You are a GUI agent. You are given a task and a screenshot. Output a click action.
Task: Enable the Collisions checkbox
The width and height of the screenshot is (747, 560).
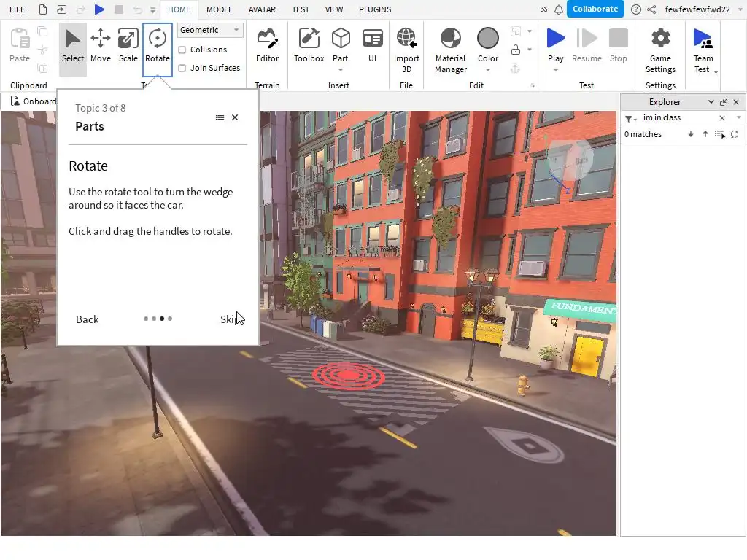(x=182, y=50)
